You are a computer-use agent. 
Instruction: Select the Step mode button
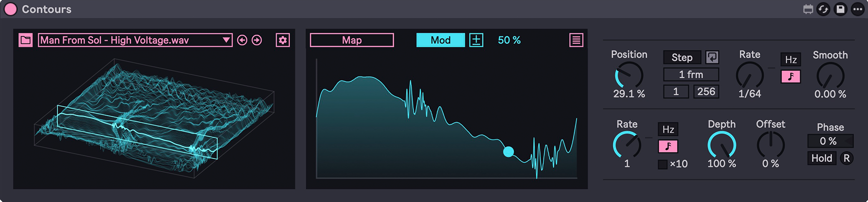click(682, 58)
